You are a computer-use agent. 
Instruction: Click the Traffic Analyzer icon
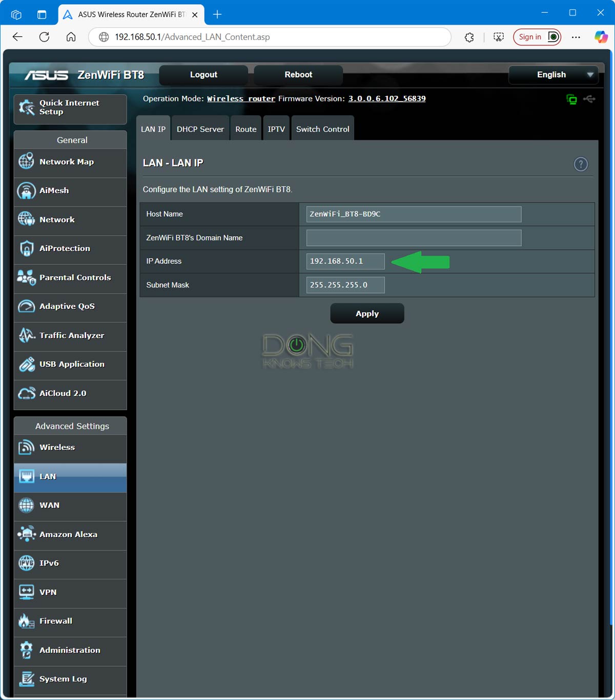pyautogui.click(x=26, y=336)
